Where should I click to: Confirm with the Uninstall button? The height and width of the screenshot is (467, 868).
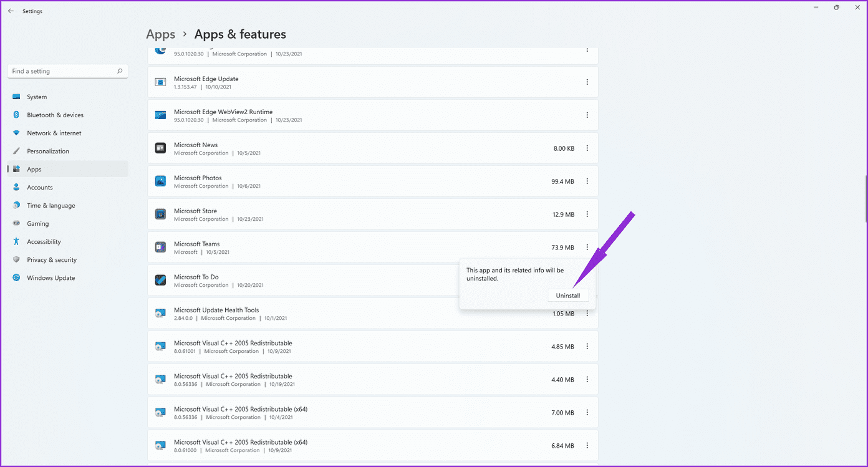coord(568,296)
